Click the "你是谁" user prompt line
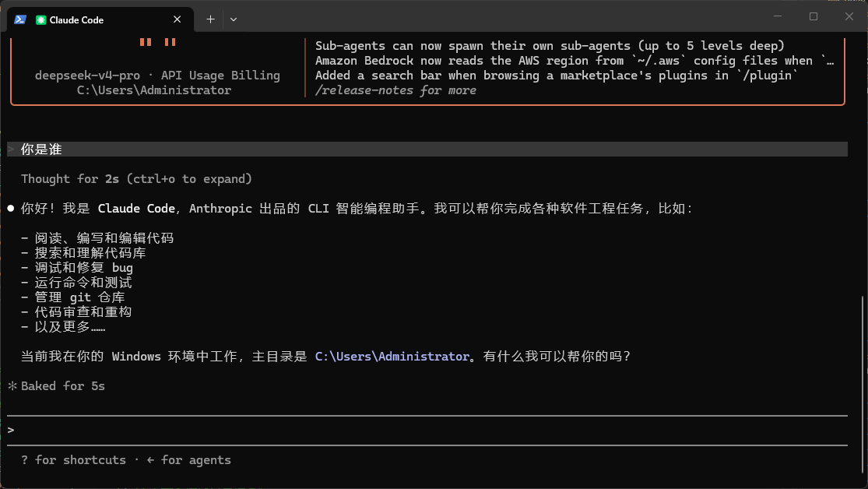 click(x=427, y=149)
